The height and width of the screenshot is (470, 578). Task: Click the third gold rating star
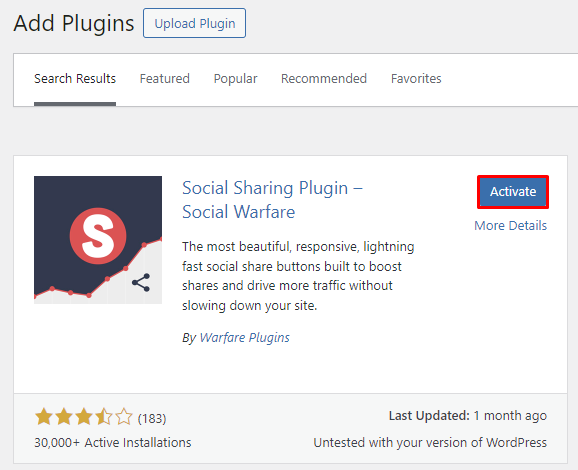coord(84,417)
